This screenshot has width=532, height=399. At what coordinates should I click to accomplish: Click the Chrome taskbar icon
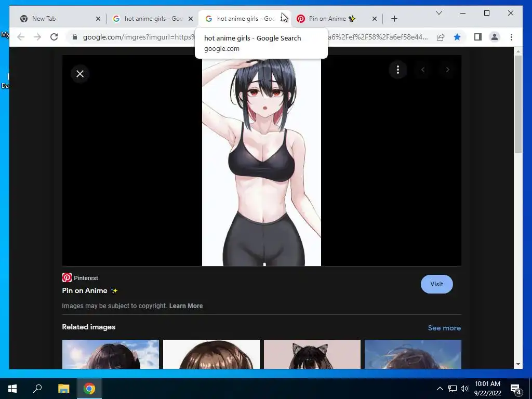[x=89, y=389]
